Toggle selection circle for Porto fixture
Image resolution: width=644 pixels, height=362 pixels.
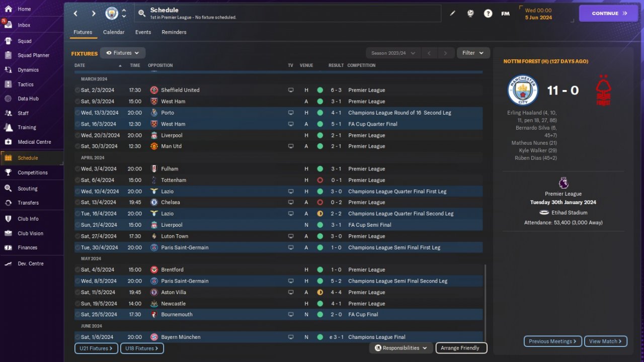77,113
